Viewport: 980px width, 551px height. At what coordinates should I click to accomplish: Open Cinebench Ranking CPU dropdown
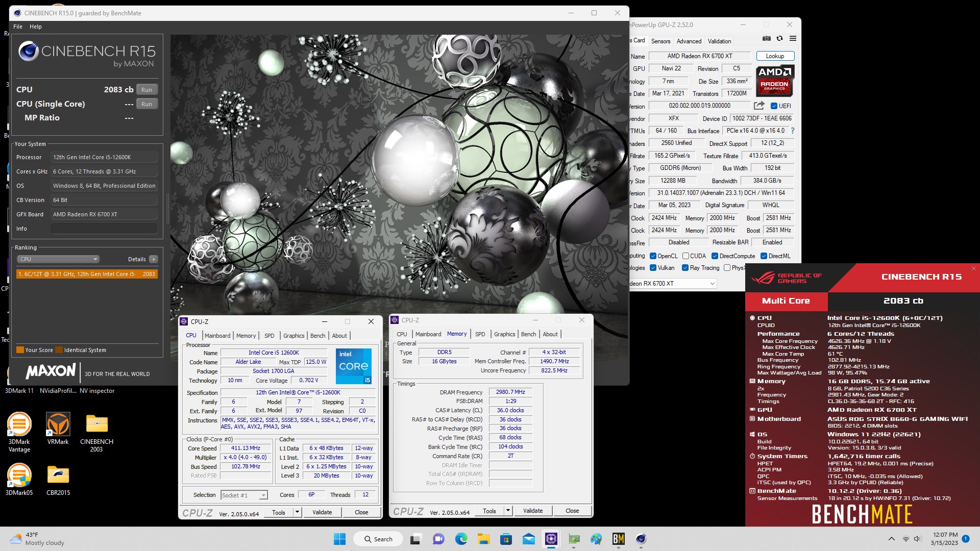click(x=58, y=259)
